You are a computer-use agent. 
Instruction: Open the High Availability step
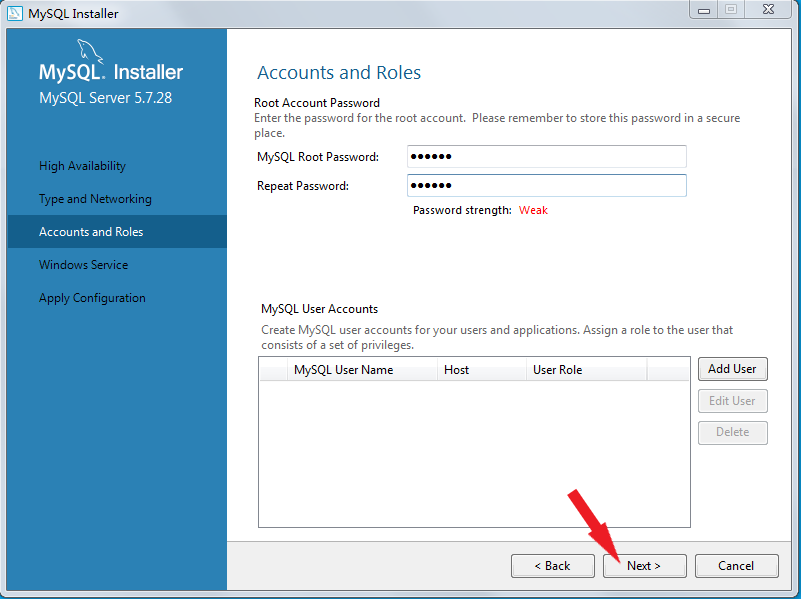[82, 166]
